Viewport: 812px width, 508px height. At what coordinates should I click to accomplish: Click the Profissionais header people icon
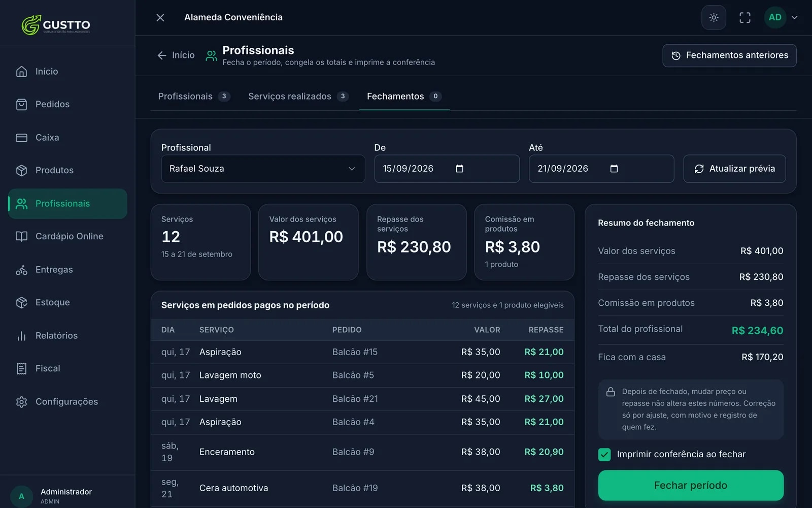(211, 55)
